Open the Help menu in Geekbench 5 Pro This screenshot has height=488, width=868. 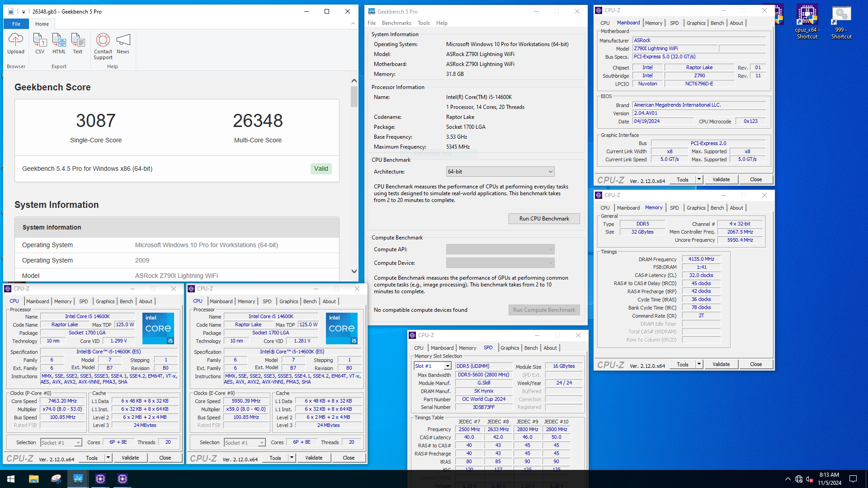tap(442, 23)
